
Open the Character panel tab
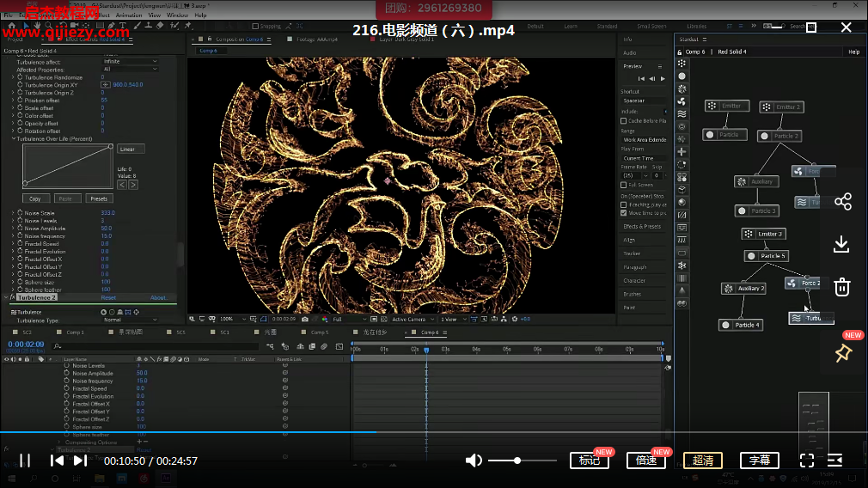click(634, 281)
